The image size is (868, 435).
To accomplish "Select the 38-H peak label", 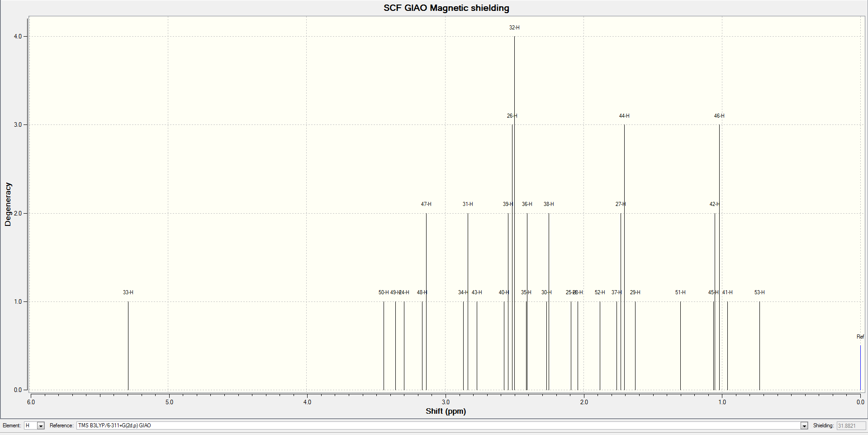I will 549,204.
